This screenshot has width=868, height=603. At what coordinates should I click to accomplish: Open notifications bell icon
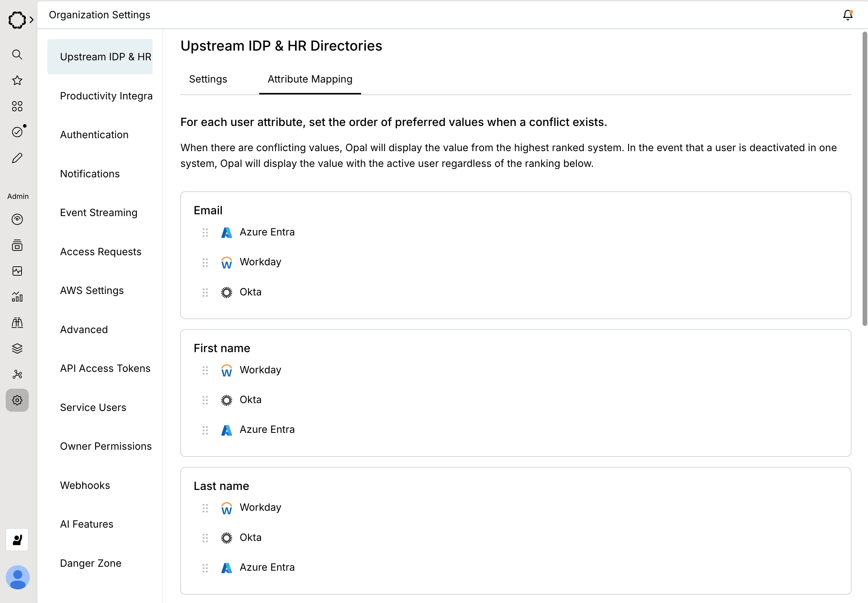click(848, 15)
